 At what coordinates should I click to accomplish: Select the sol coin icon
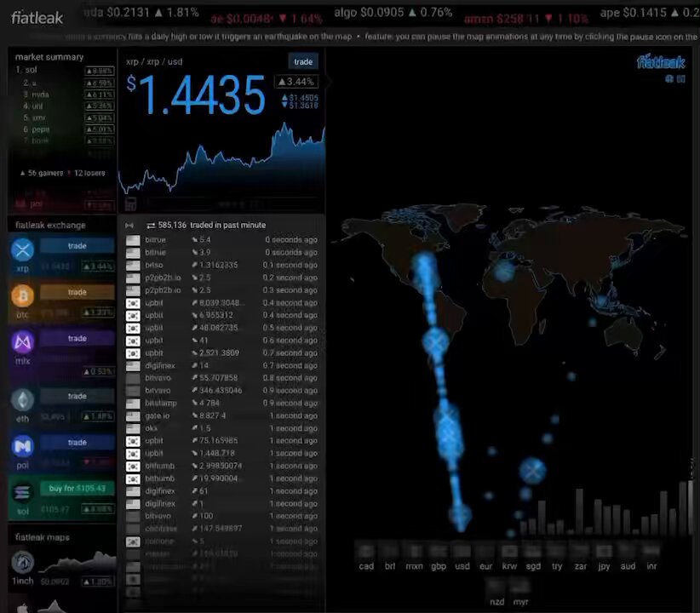[x=22, y=492]
